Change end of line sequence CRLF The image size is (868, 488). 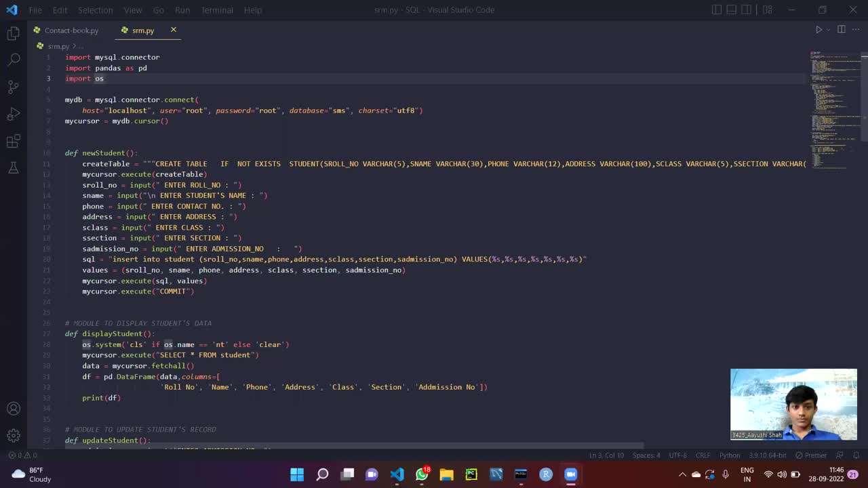[x=703, y=455]
